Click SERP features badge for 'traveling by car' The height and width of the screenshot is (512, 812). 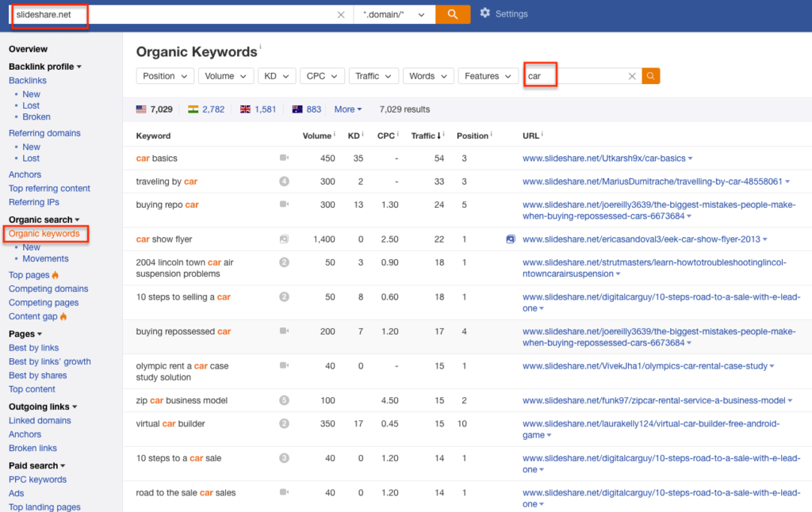click(x=285, y=181)
